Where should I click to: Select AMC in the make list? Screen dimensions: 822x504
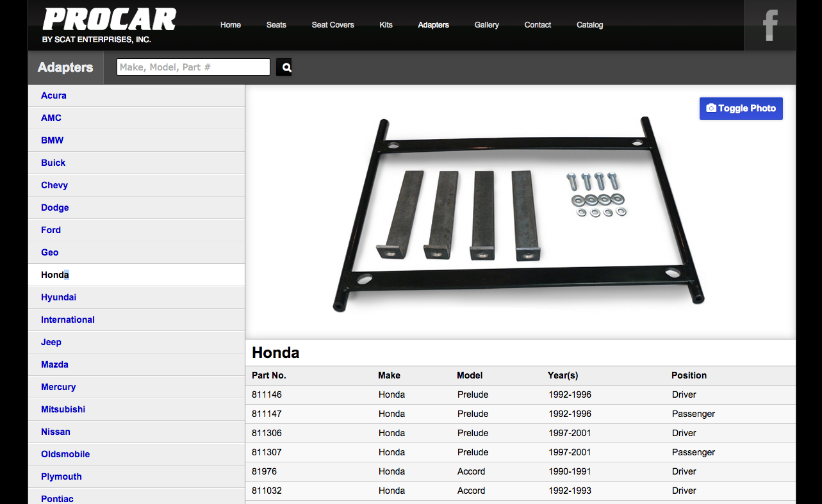coord(136,118)
